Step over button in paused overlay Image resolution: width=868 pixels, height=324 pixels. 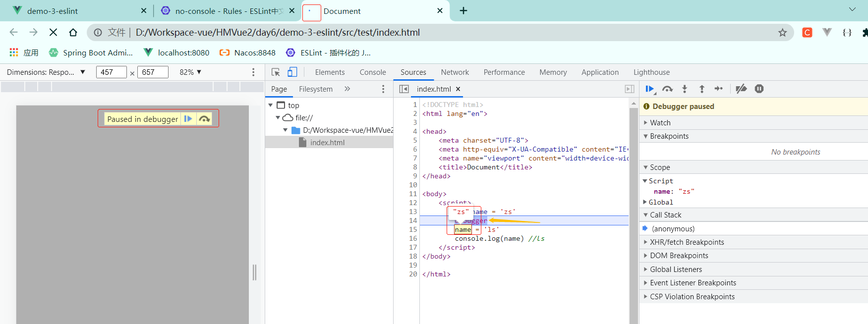pos(204,119)
